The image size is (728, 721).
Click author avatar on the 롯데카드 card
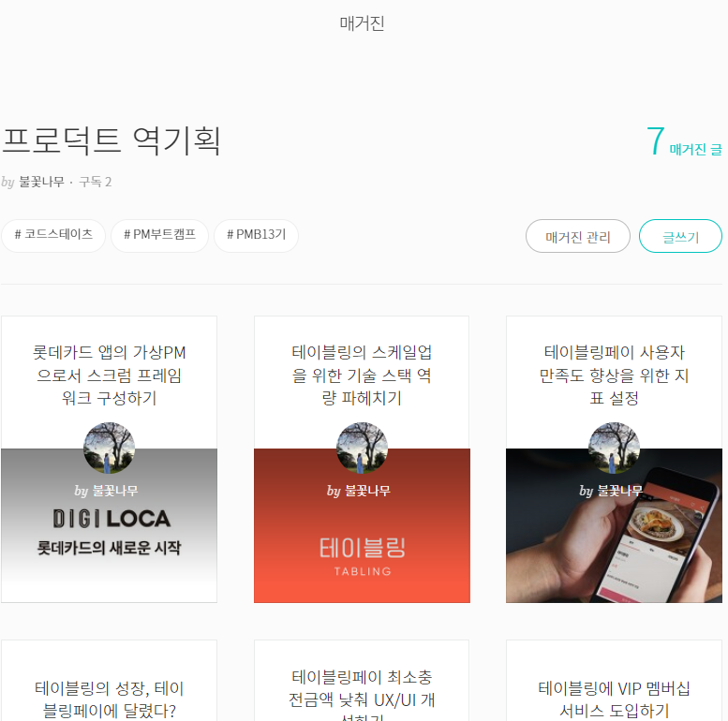[x=109, y=448]
